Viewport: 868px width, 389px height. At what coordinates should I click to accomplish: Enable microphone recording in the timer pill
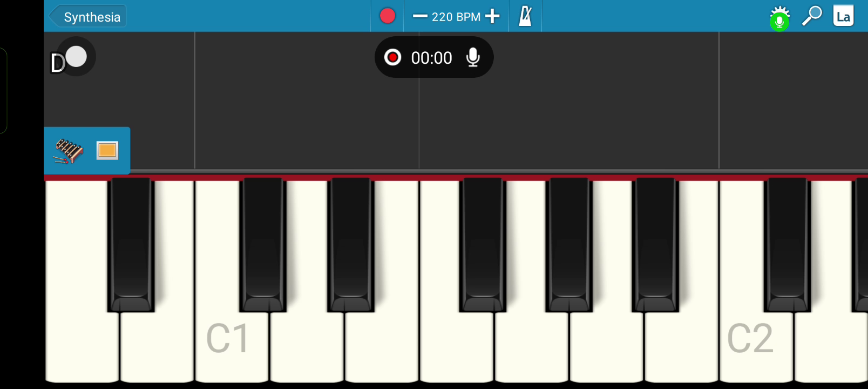point(473,57)
